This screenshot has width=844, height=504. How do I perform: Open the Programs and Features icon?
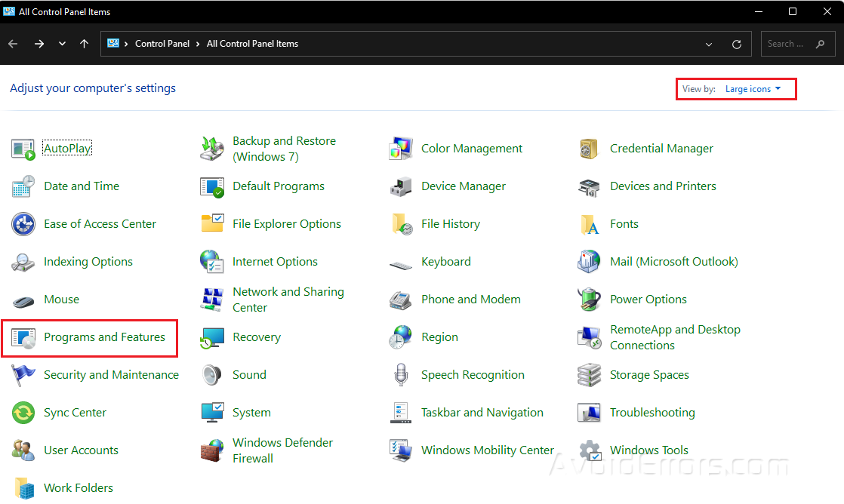click(x=23, y=337)
